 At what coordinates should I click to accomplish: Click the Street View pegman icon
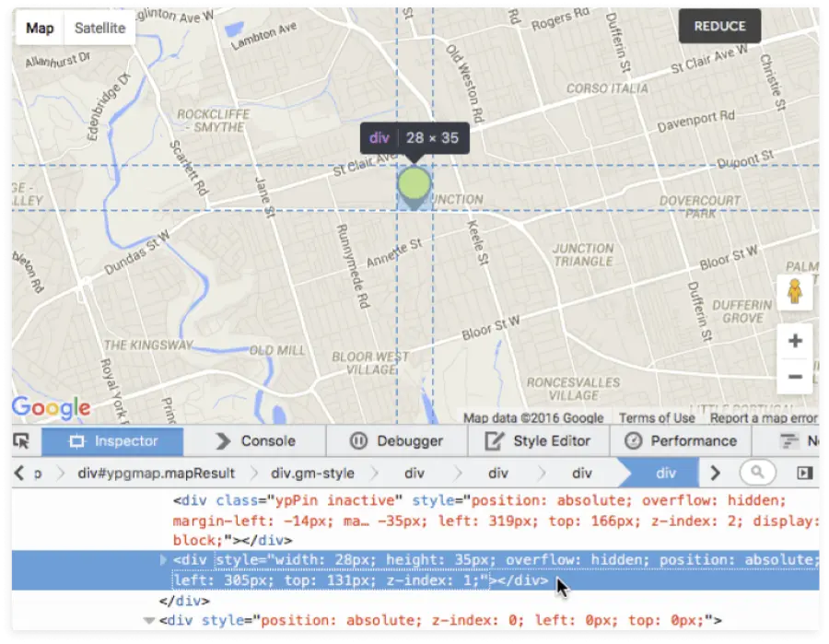[795, 291]
